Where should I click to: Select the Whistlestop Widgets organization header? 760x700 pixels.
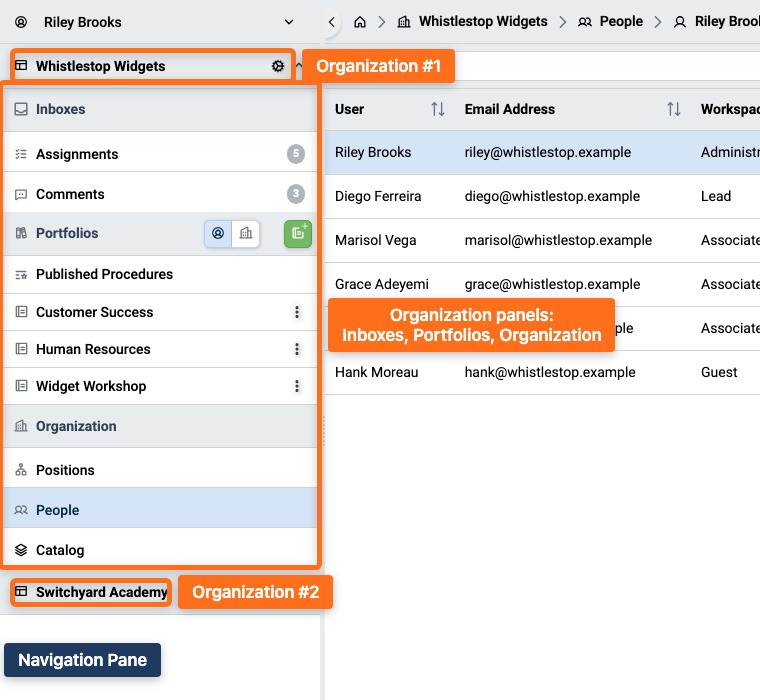click(152, 65)
